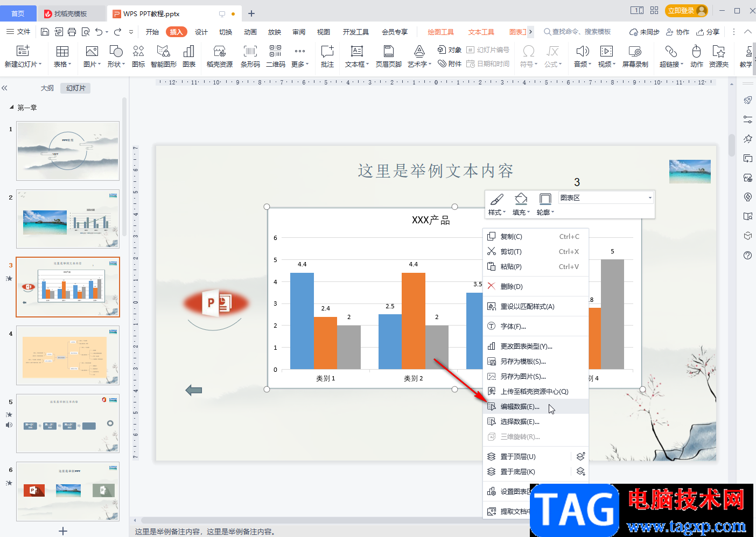Click the 首页 home tab
756x537 pixels.
coord(18,13)
